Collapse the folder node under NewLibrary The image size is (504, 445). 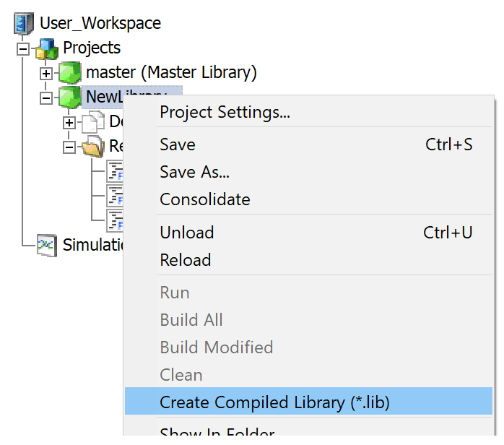(69, 147)
